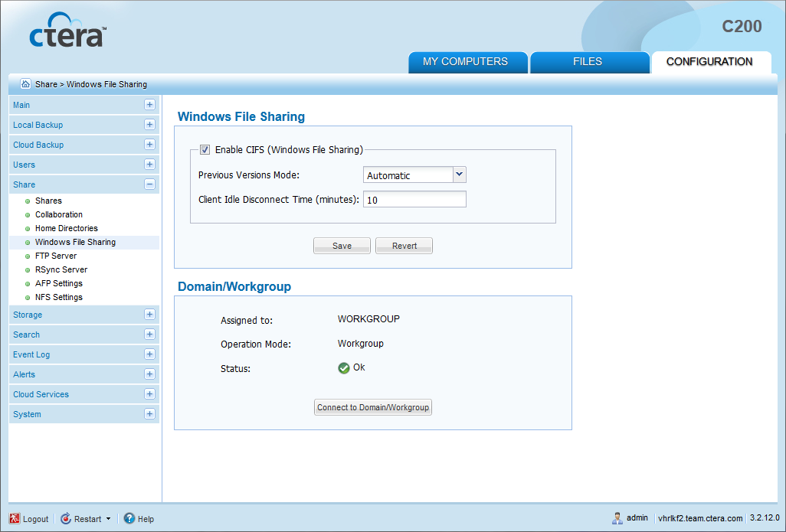Open the Restart dropdown arrow
This screenshot has width=786, height=532.
108,518
